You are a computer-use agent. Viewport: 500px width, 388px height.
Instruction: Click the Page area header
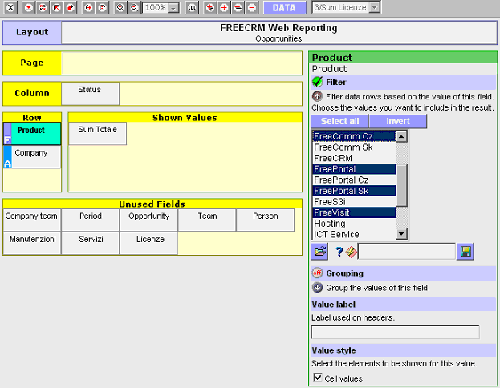[x=32, y=63]
